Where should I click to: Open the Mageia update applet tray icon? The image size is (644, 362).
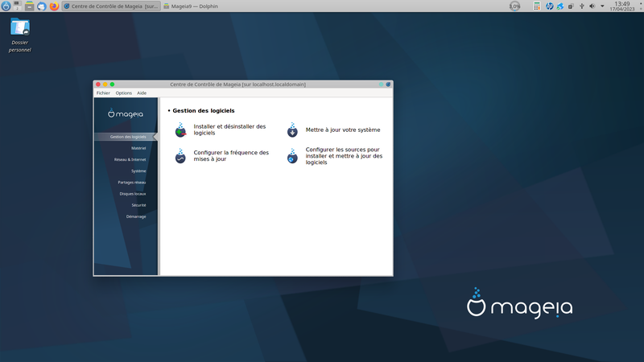(559, 6)
